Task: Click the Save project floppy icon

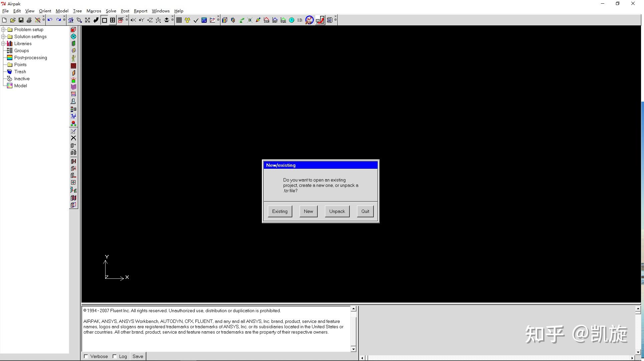Action: (21, 20)
